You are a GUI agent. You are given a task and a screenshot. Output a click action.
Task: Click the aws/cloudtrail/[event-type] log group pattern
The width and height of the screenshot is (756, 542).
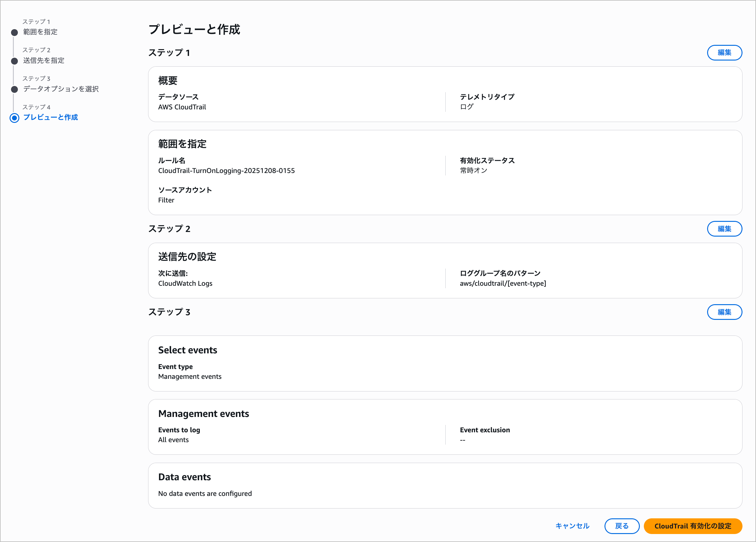coord(503,283)
